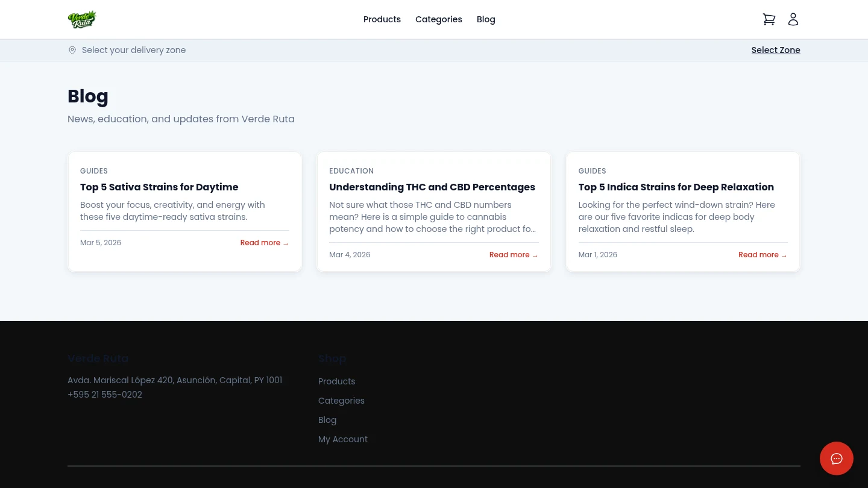Open the Products menu item
The height and width of the screenshot is (488, 868).
click(382, 19)
